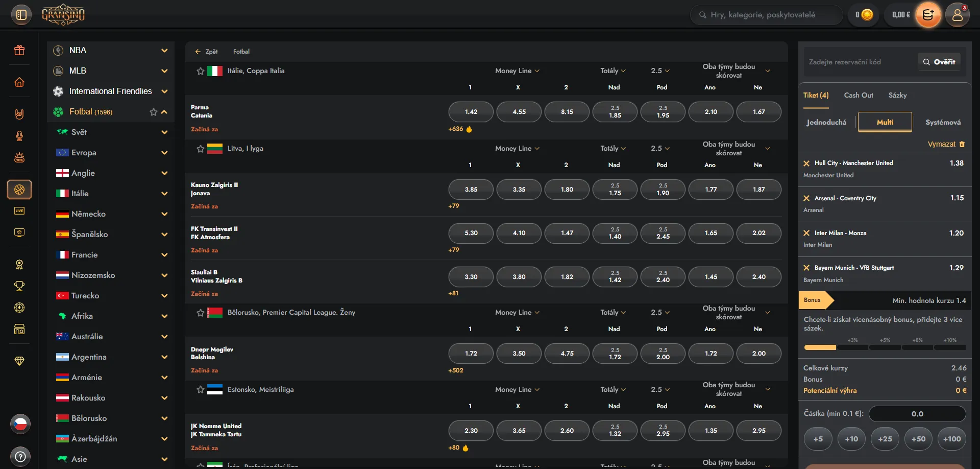Image resolution: width=980 pixels, height=469 pixels.
Task: Focus the Částka stake amount field
Action: coord(917,414)
